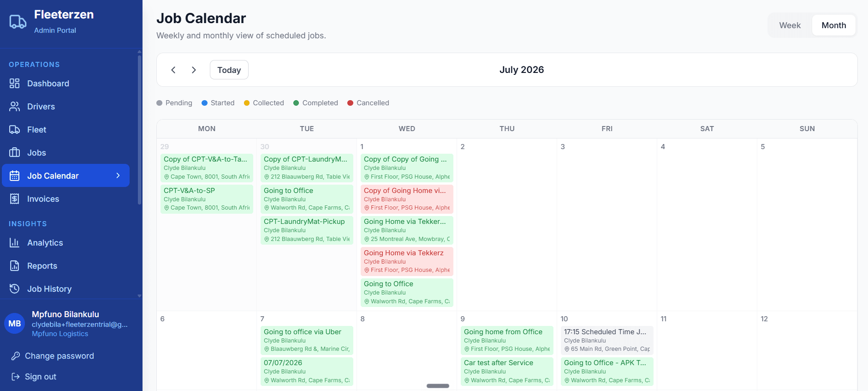This screenshot has width=868, height=391.
Task: Open Copy of CPT-LaundryM... job card
Action: (307, 168)
